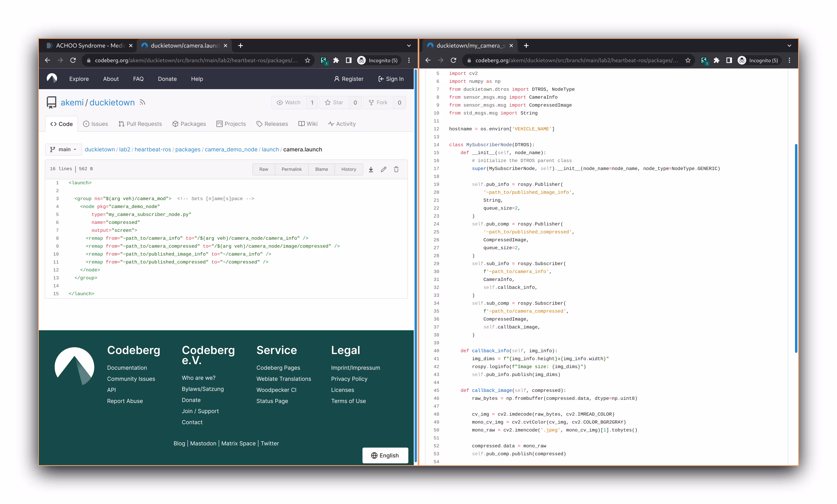Delete the file via the trash icon
The height and width of the screenshot is (504, 837).
[x=396, y=169]
